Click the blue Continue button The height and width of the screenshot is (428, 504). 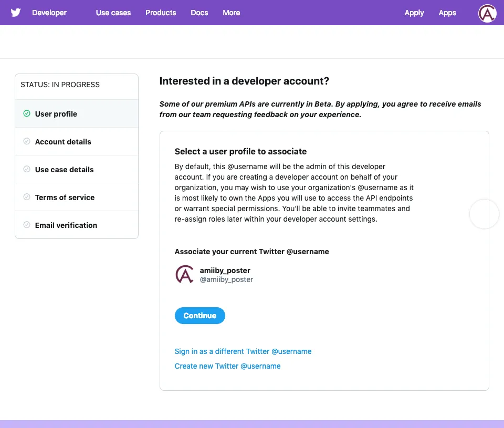[x=200, y=316]
